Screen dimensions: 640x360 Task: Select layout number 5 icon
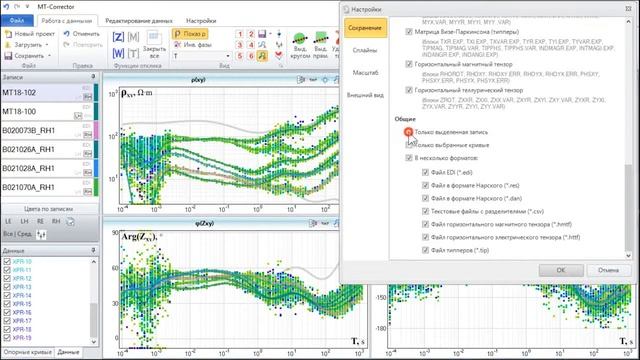(x=240, y=56)
